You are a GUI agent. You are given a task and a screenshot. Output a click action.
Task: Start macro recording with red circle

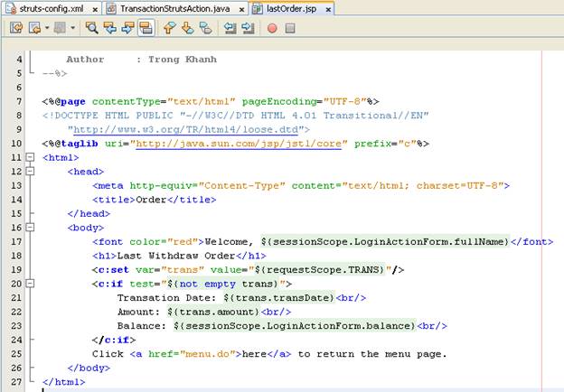click(x=272, y=28)
